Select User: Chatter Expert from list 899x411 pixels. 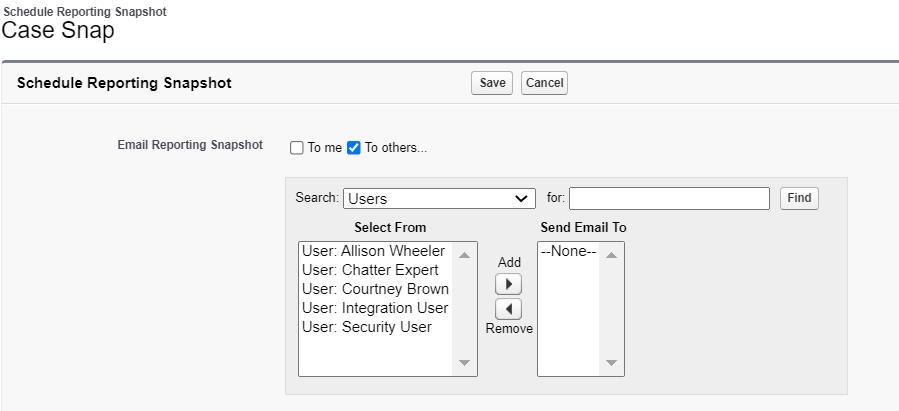tap(370, 271)
